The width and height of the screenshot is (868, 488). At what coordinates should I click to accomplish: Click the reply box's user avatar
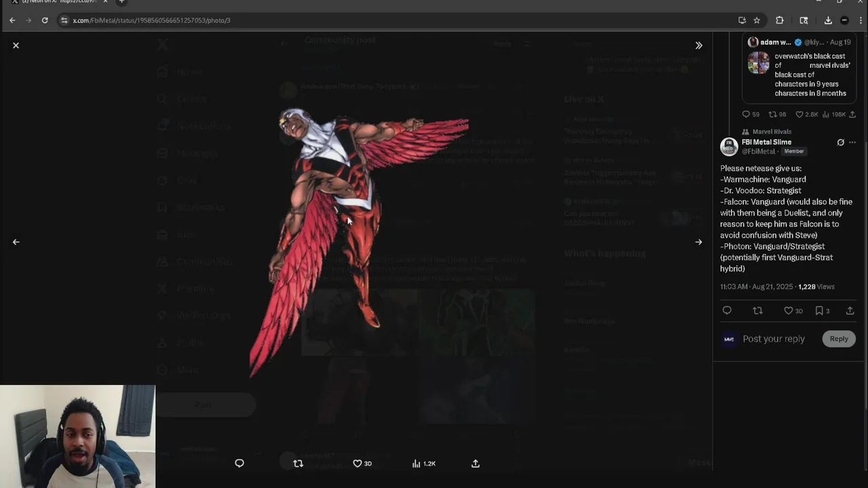tap(729, 339)
